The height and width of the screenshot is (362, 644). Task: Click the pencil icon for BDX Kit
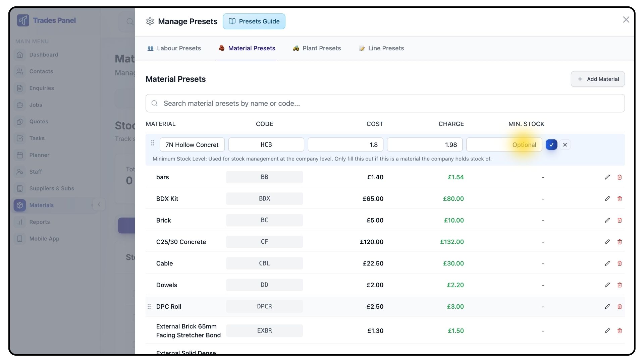pos(607,199)
